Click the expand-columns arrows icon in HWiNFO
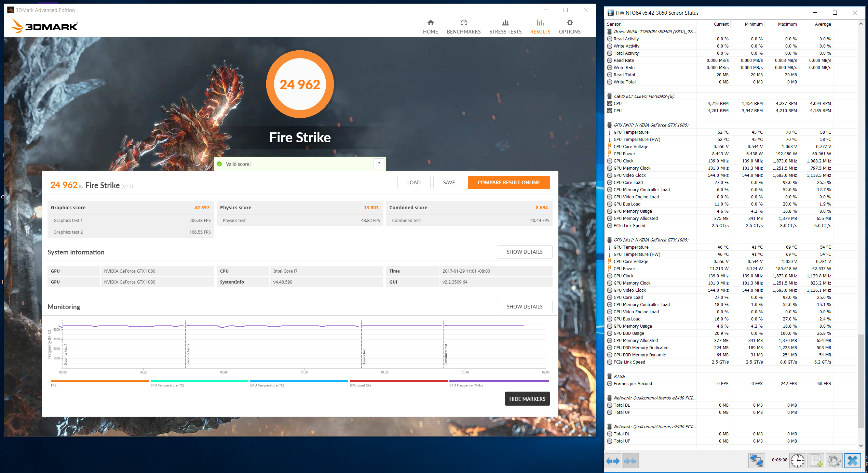This screenshot has width=868, height=473. (x=613, y=461)
